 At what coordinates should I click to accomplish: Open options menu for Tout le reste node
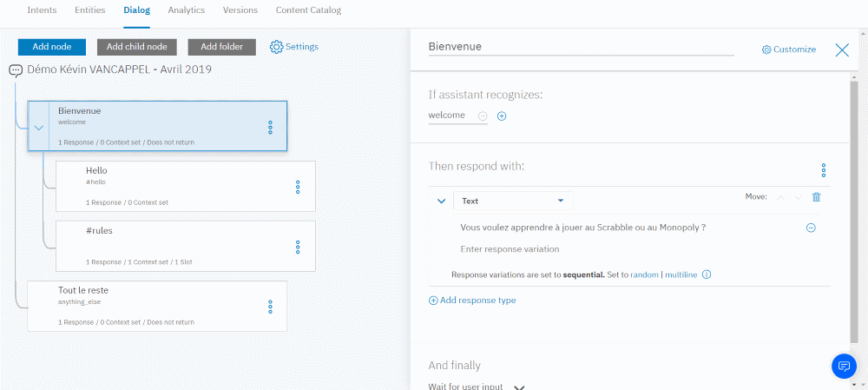pyautogui.click(x=270, y=307)
